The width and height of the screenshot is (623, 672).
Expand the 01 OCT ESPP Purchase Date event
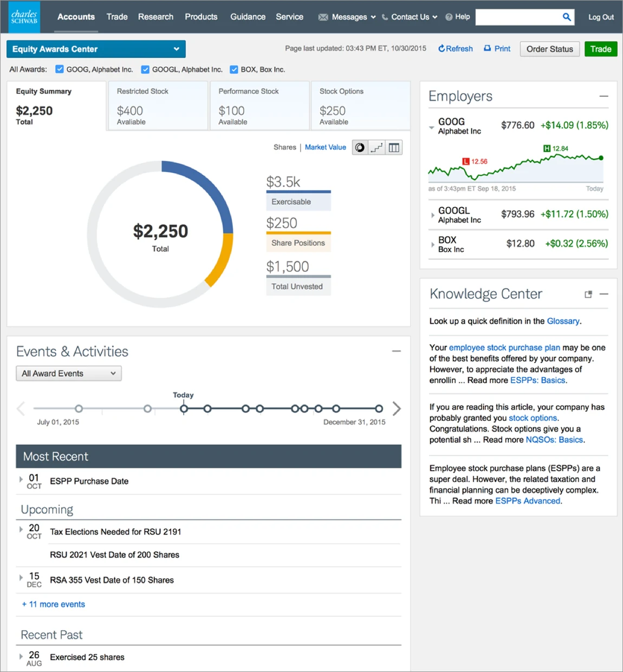[x=21, y=479]
